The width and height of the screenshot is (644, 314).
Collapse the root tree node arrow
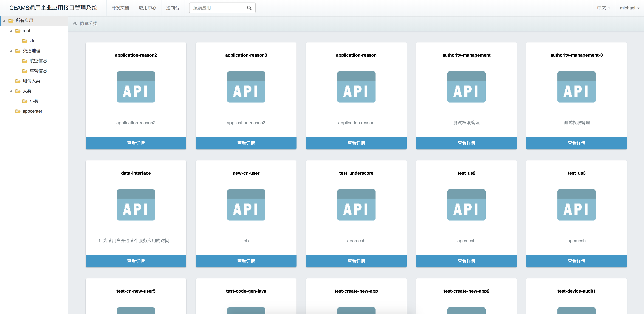click(11, 31)
